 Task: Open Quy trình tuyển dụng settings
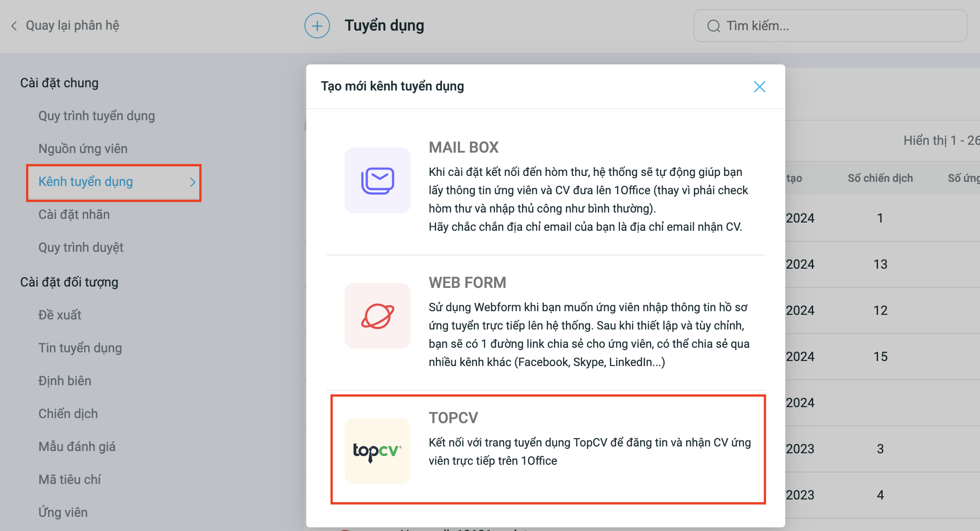pos(96,116)
